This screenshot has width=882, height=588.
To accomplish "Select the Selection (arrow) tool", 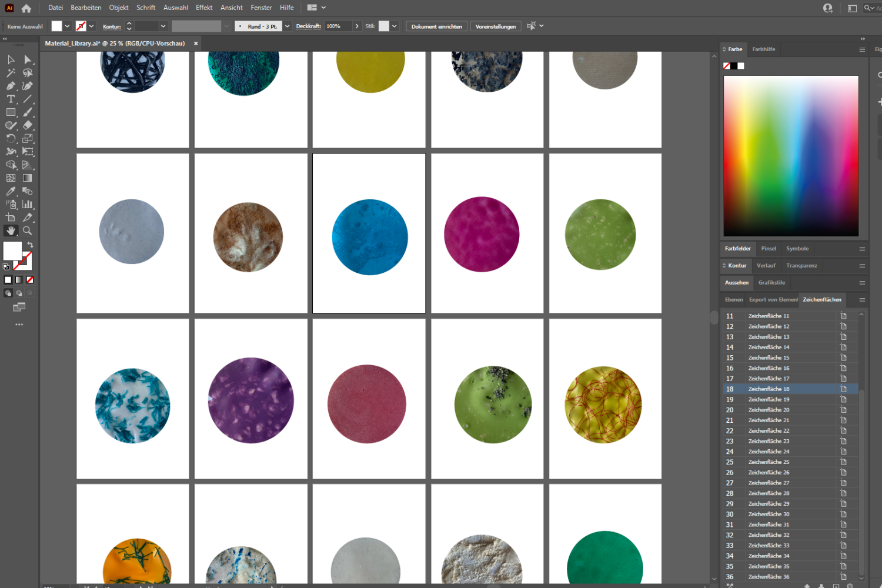I will point(11,59).
